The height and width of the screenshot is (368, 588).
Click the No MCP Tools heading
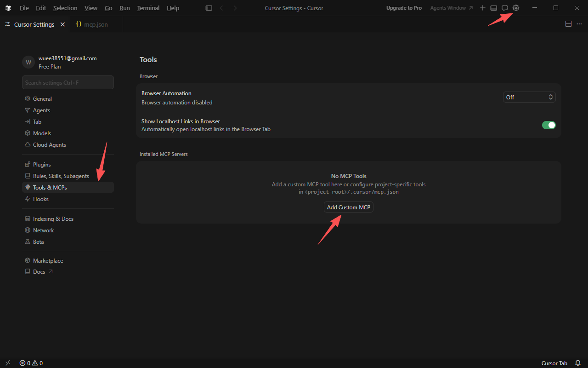349,176
